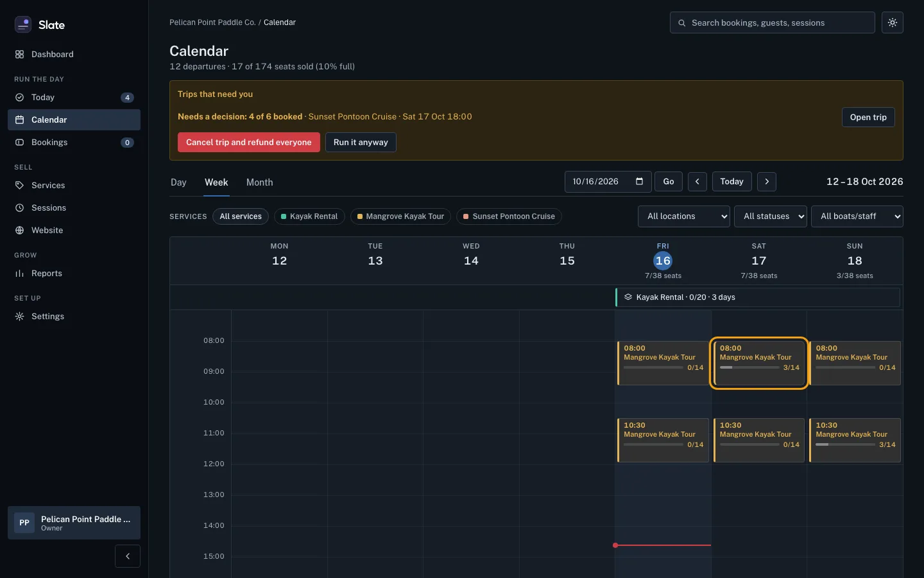Click the Bookings ticket icon in sidebar
Screen dimensions: 924x578
[19, 143]
